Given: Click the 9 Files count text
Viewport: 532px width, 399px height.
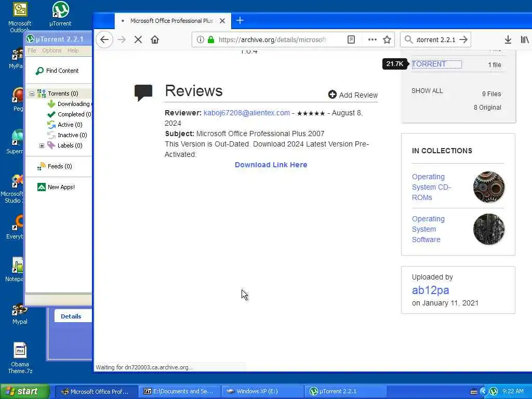Looking at the screenshot, I should pos(491,94).
